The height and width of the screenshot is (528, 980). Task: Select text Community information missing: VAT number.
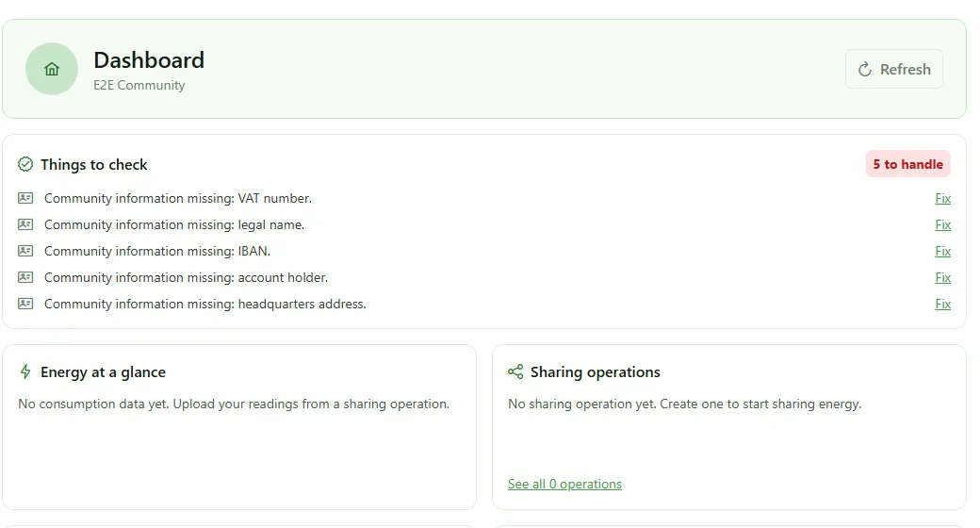pos(177,198)
